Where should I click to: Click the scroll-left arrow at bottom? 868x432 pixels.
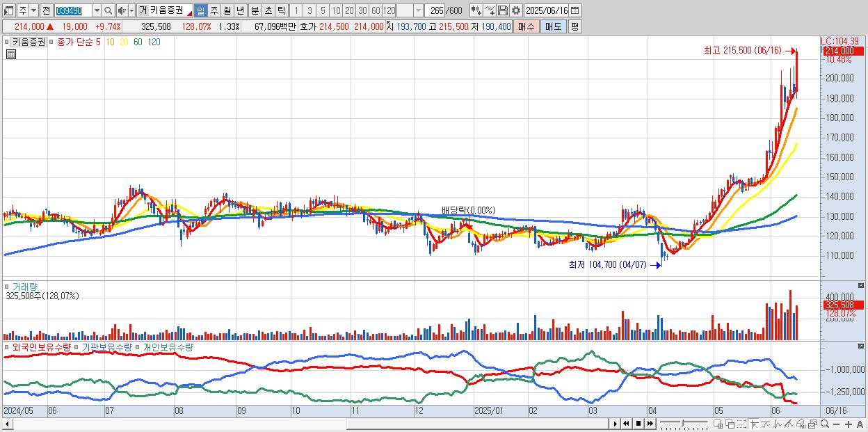pos(8,424)
